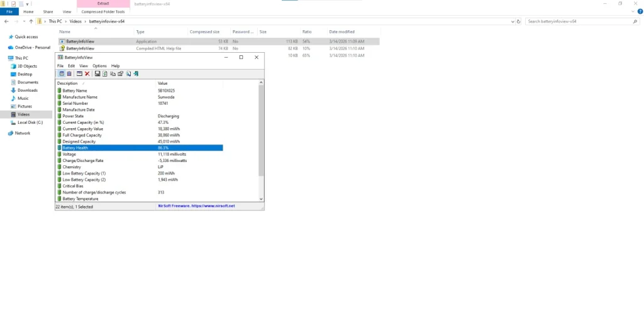Viewport: 644px width, 336px height.
Task: Open the Share ribbon tab
Action: [x=48, y=12]
